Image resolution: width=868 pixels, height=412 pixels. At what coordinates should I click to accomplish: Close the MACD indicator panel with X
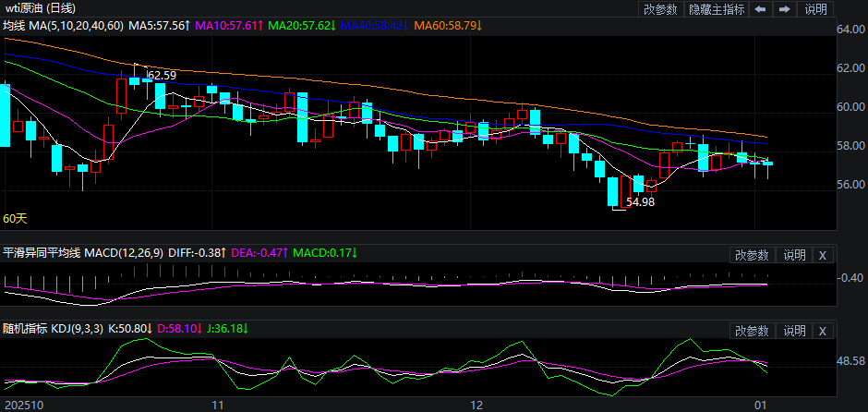(823, 255)
